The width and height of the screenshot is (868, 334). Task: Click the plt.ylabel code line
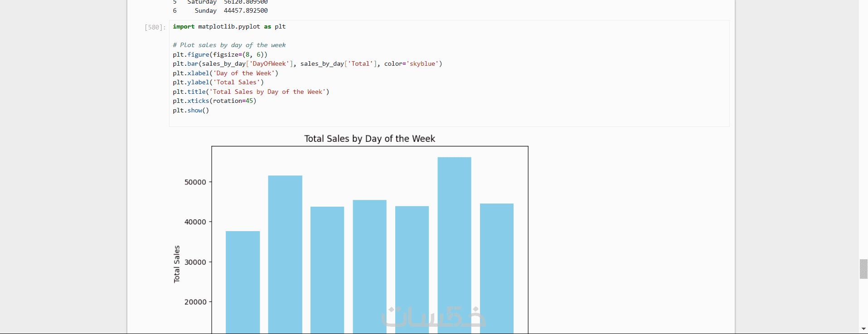[x=218, y=82]
